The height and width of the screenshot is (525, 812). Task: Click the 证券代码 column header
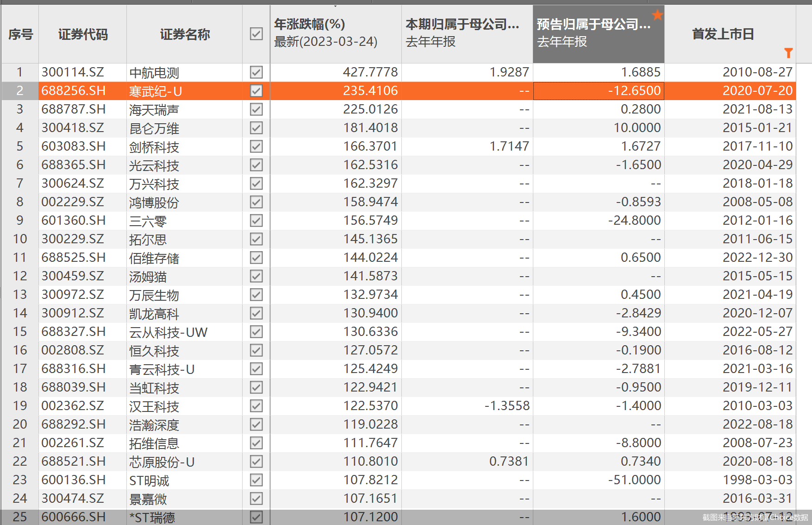tap(82, 34)
